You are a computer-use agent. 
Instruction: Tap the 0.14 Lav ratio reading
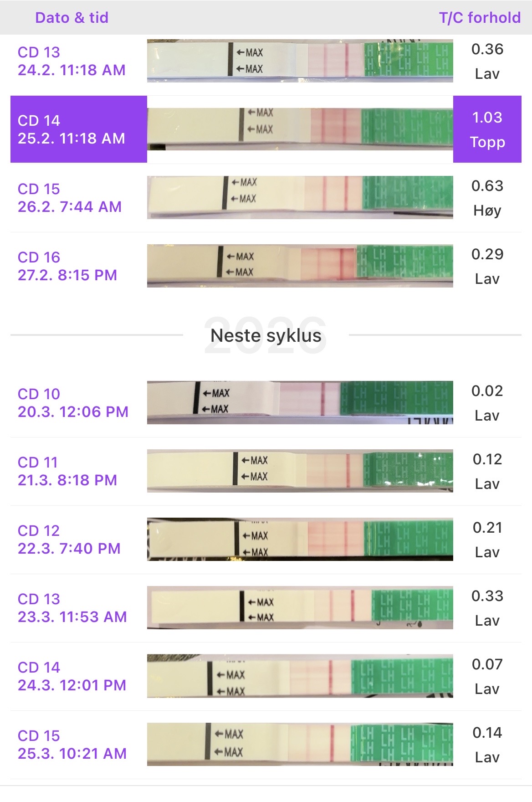(487, 745)
